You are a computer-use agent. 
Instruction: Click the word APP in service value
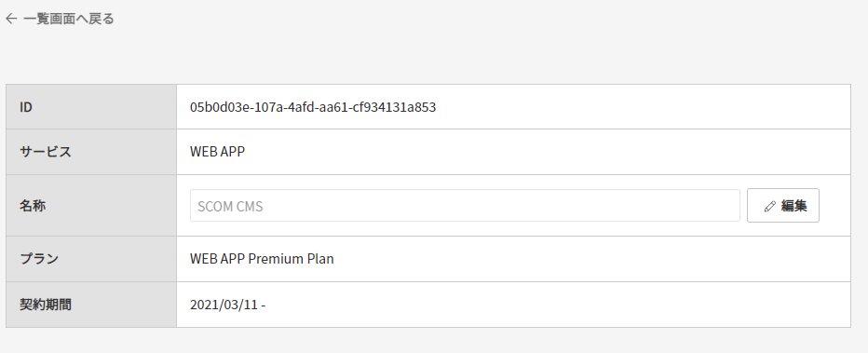(233, 152)
